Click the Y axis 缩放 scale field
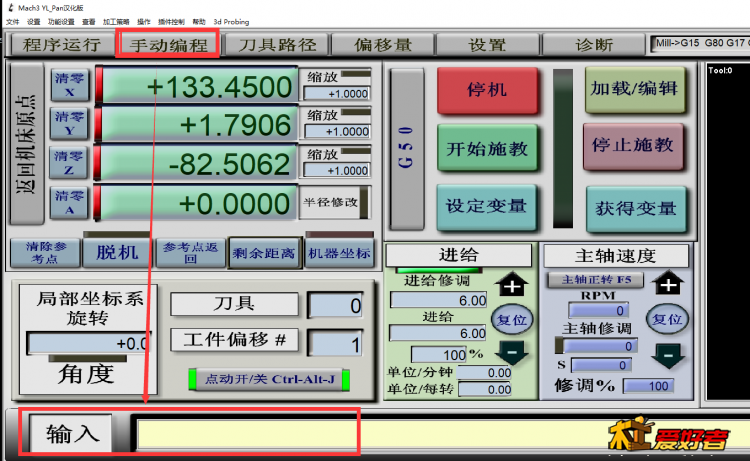 tap(337, 131)
